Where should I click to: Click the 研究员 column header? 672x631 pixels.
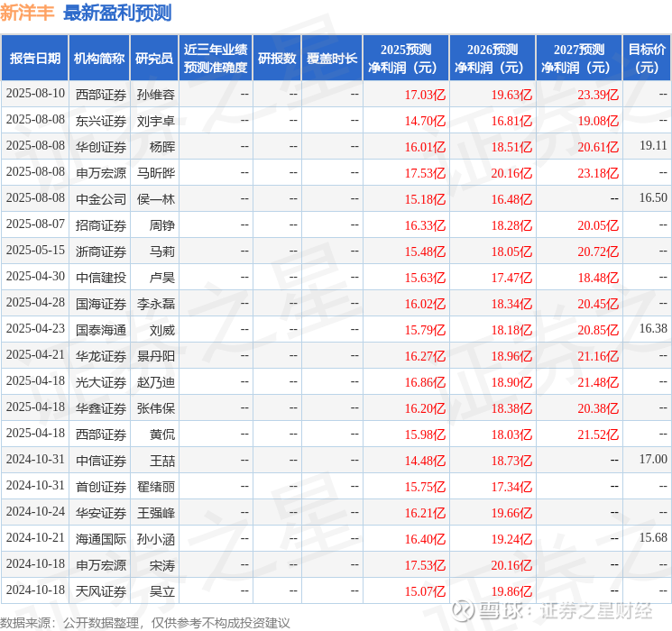(154, 59)
